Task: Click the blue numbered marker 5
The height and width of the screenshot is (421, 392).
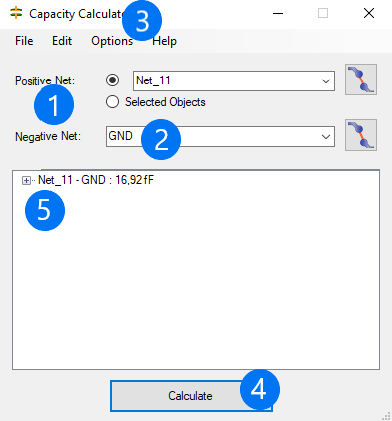Action: coord(45,211)
